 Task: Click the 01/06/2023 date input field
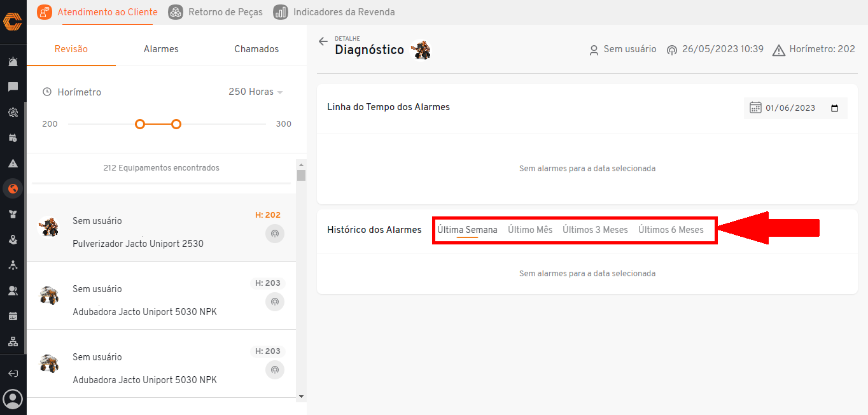coord(795,108)
